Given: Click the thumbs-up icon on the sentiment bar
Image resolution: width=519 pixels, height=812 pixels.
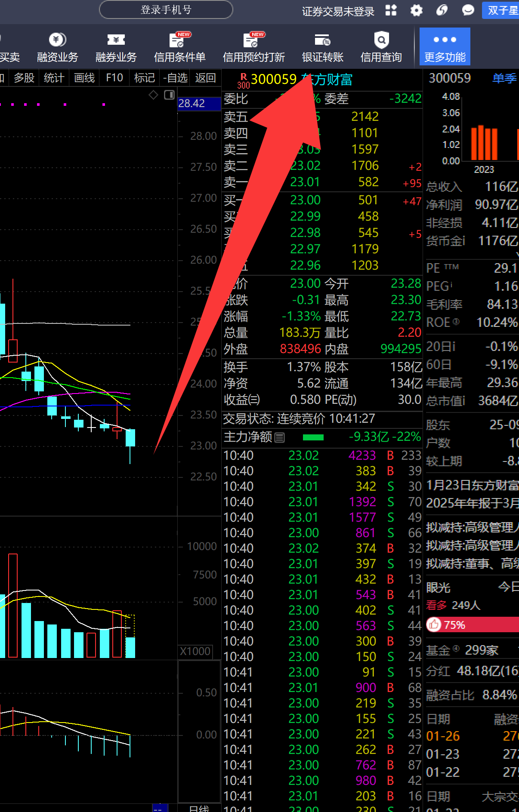Looking at the screenshot, I should (434, 624).
